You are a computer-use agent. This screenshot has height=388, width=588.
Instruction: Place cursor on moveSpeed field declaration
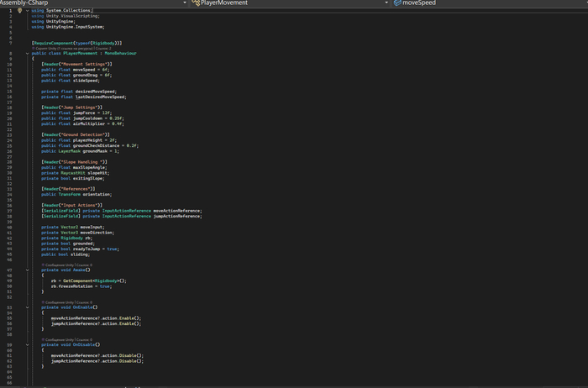pos(85,70)
